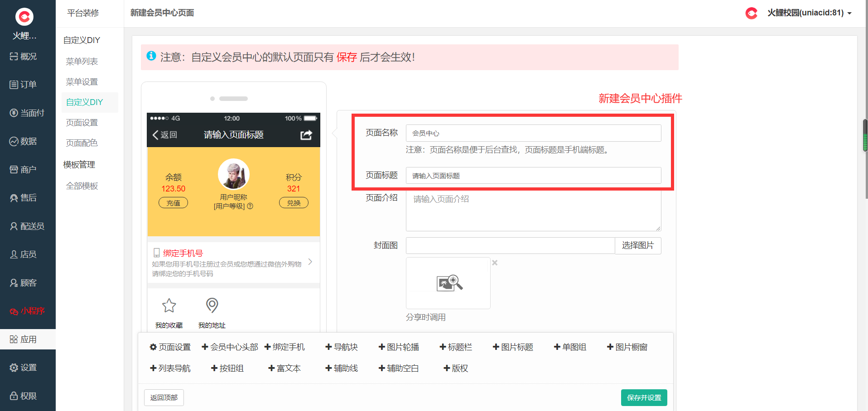Click the 模板管理 section heading
868x411 pixels.
coord(79,165)
